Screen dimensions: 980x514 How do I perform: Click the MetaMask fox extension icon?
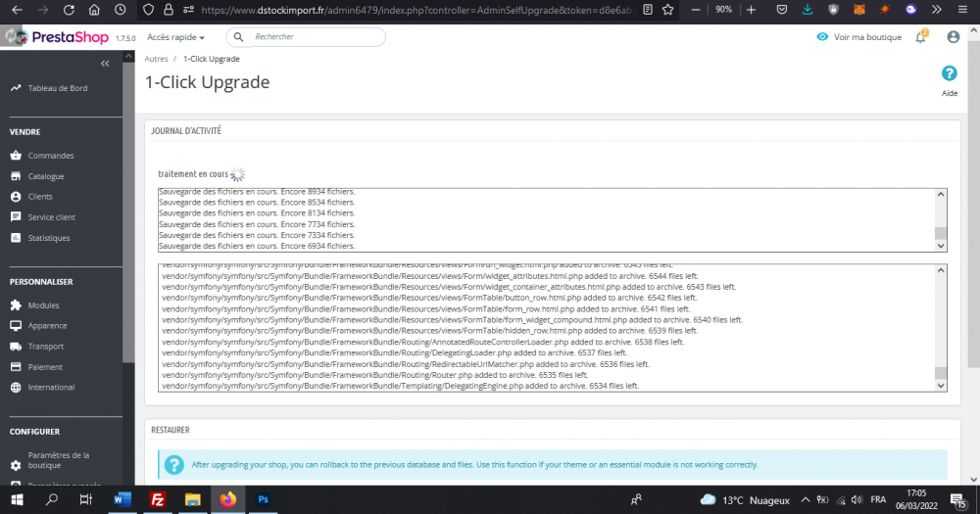click(x=859, y=10)
